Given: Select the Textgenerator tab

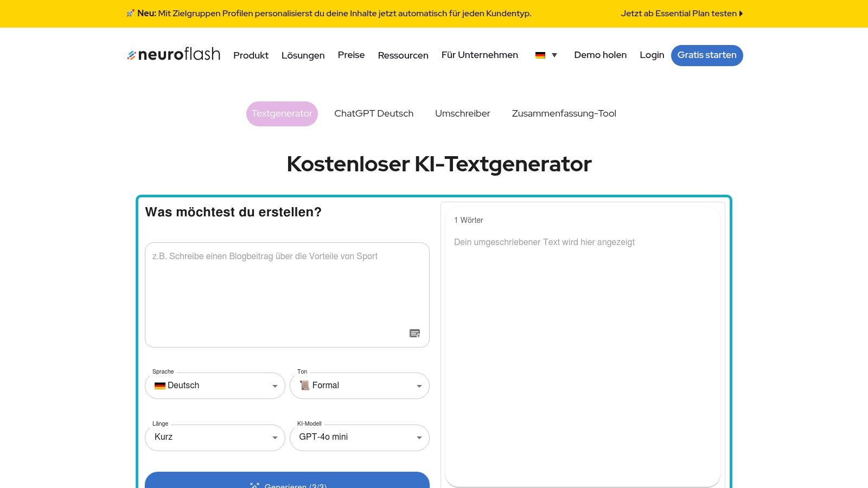Looking at the screenshot, I should click(x=282, y=114).
